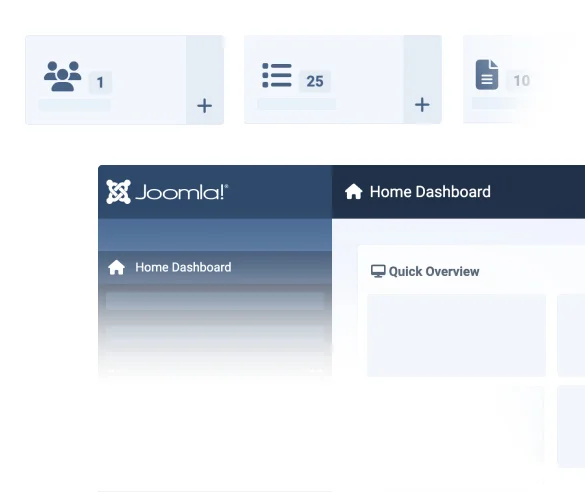Click the Home Dashboard header title
The height and width of the screenshot is (492, 585).
coord(430,192)
